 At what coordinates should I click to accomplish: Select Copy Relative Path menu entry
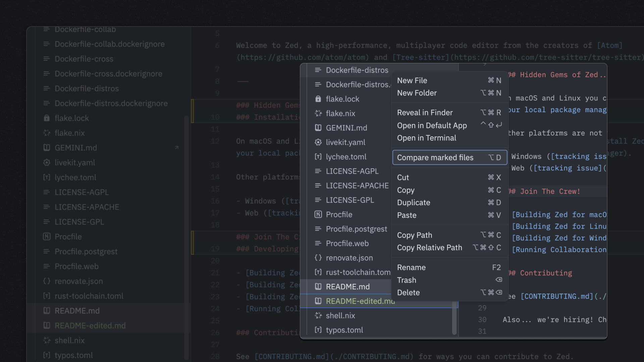point(430,248)
